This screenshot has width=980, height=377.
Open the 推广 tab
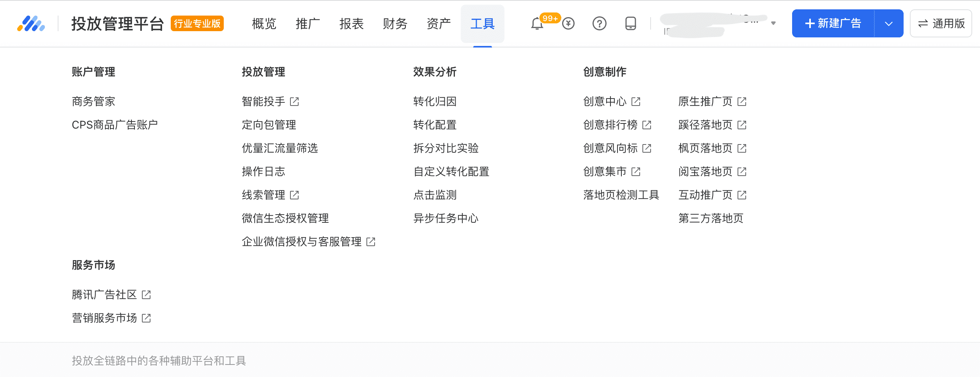[308, 24]
